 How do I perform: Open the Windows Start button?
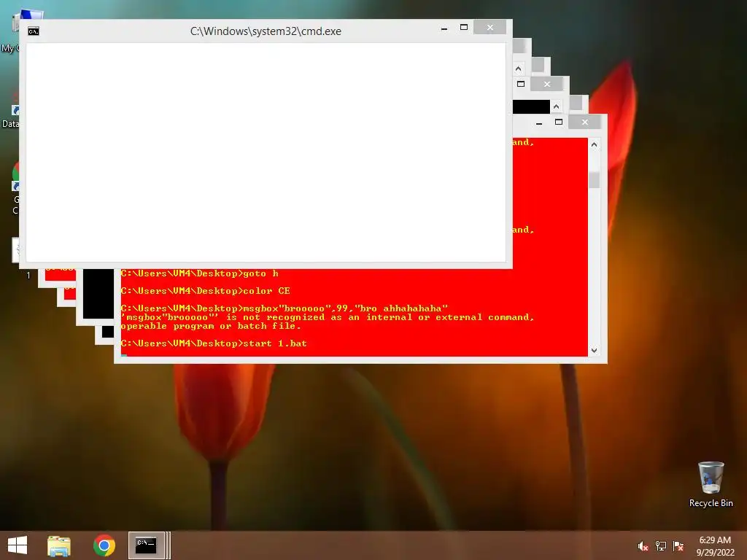[18, 545]
